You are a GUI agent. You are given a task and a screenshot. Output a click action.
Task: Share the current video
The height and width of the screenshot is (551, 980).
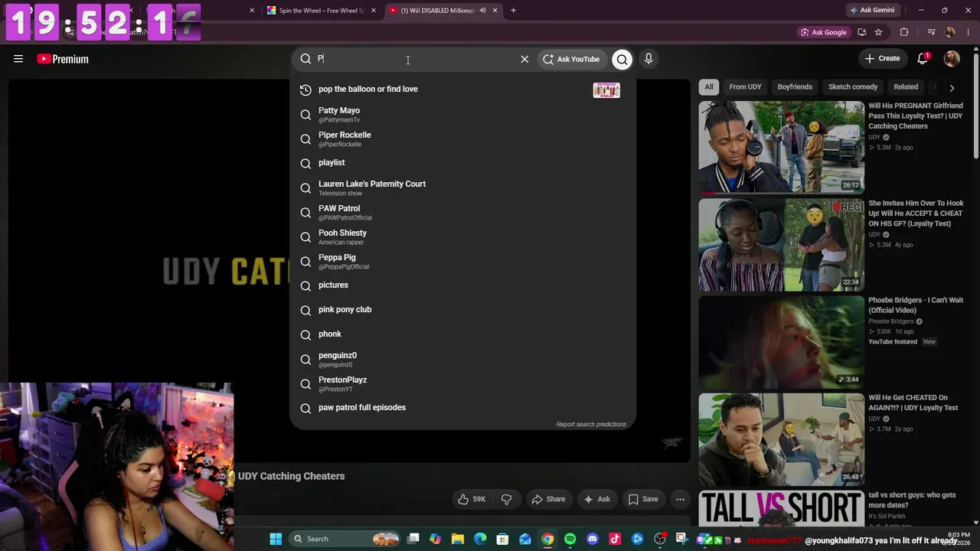[548, 500]
